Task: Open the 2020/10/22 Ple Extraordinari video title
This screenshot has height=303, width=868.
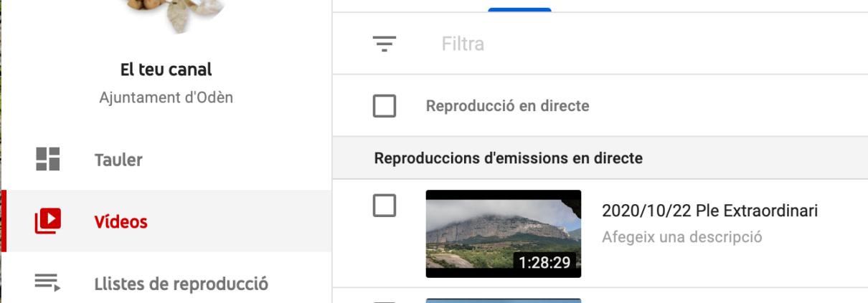Action: click(709, 211)
